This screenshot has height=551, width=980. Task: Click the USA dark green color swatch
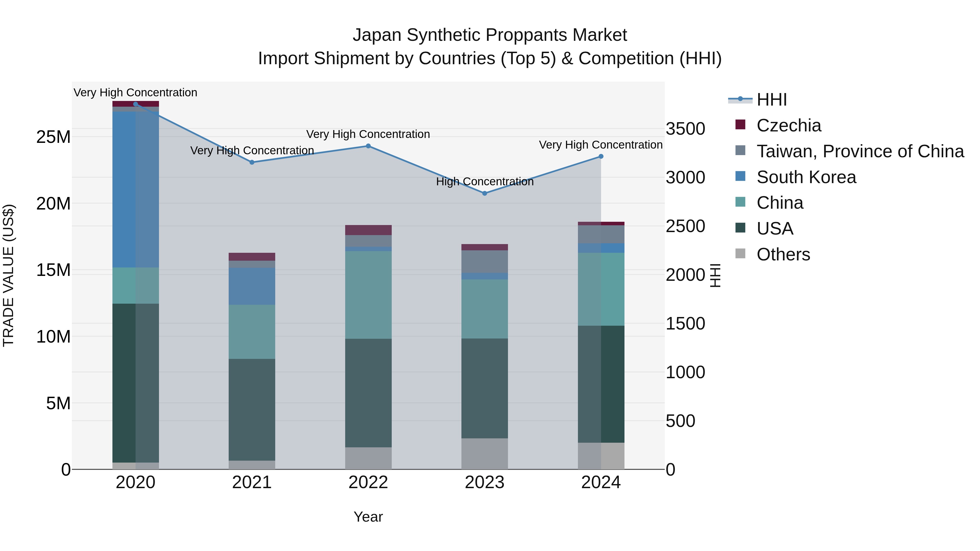click(740, 228)
